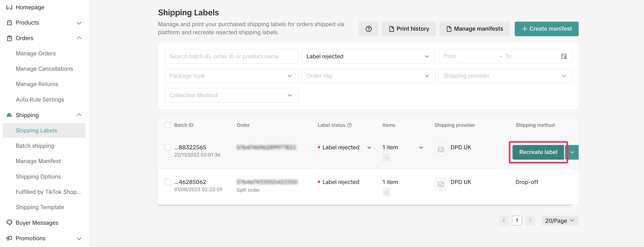The width and height of the screenshot is (644, 247).
Task: Click the batch ID search field
Action: click(x=231, y=57)
